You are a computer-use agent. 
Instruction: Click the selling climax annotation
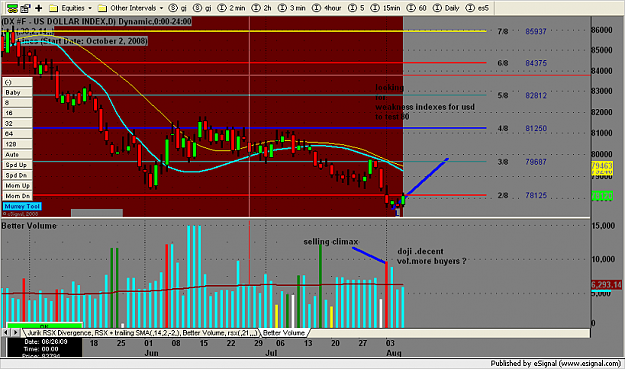coord(330,241)
